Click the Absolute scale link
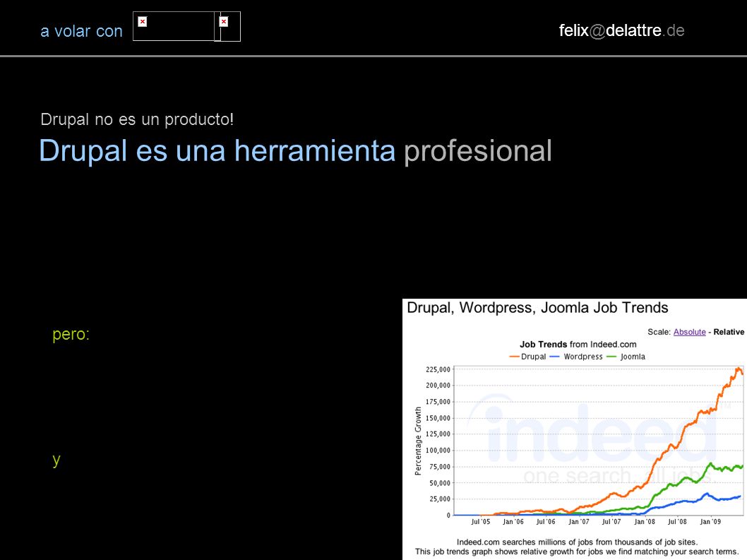747x560 pixels. 689,332
